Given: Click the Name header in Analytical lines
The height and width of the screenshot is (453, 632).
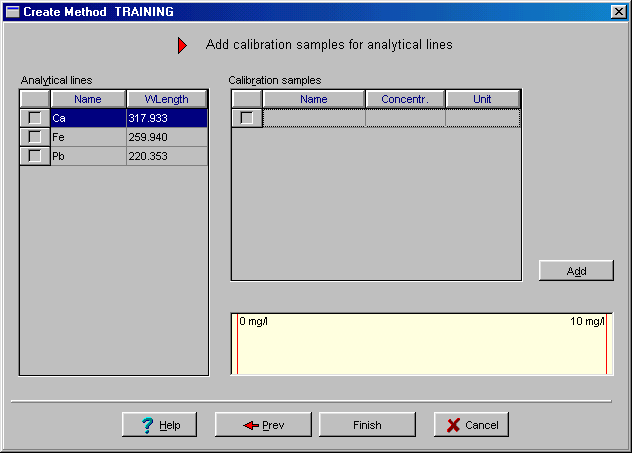Looking at the screenshot, I should 88,99.
